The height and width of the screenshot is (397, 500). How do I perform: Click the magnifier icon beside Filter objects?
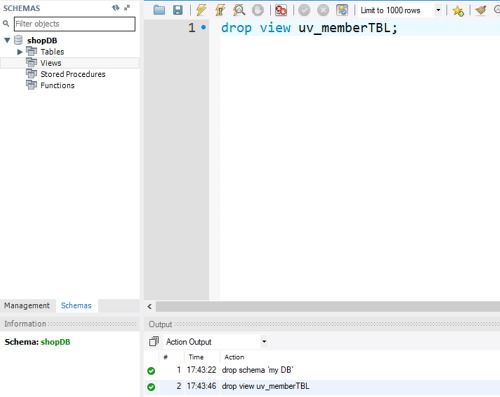click(x=6, y=23)
